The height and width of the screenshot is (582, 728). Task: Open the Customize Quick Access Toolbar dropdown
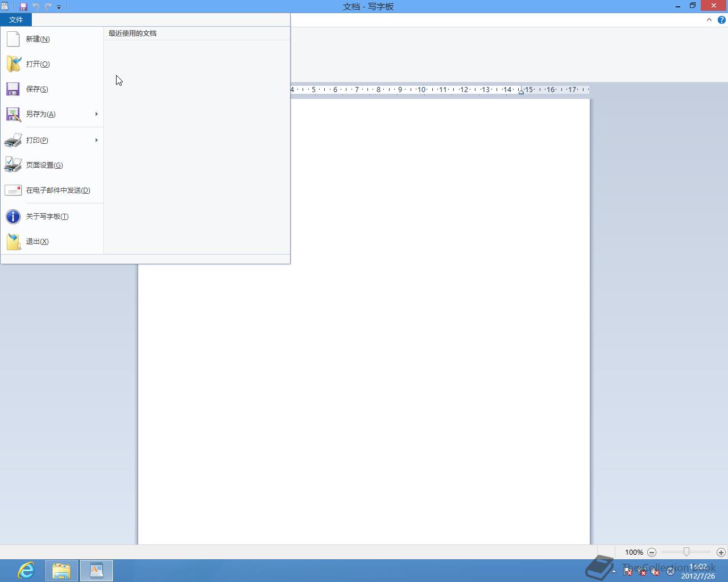[x=59, y=7]
